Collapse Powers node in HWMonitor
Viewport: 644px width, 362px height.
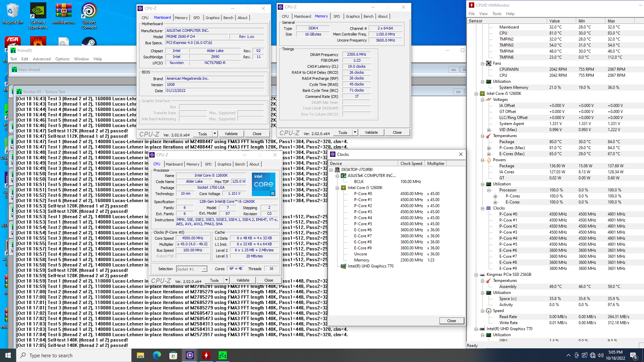483,160
